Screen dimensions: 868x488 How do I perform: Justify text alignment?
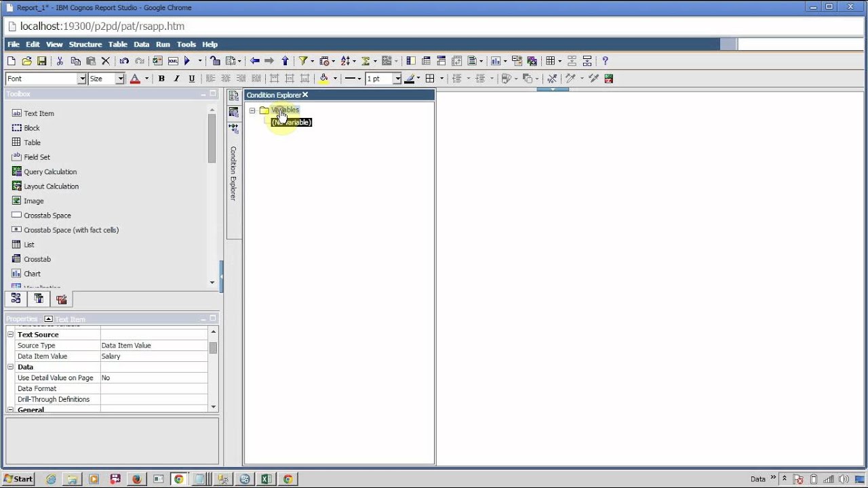[256, 79]
